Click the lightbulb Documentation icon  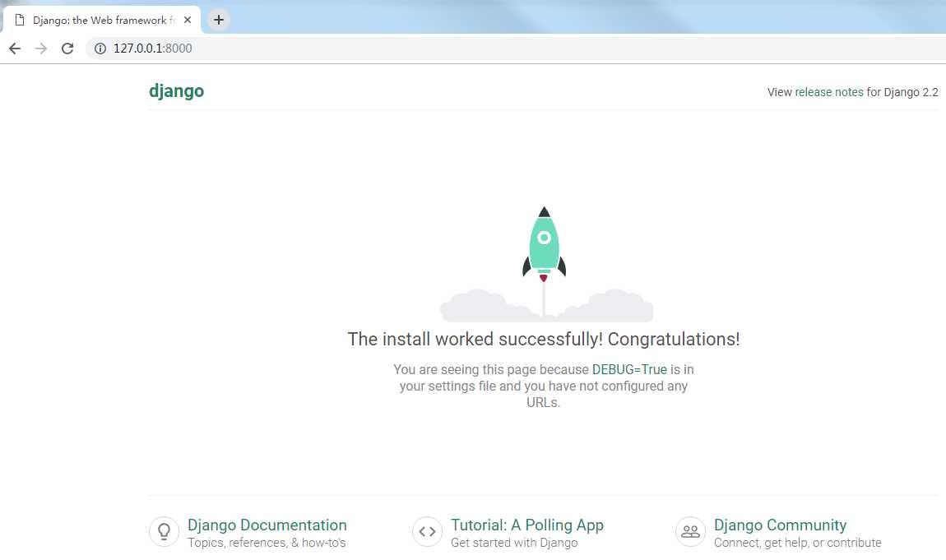pos(164,532)
